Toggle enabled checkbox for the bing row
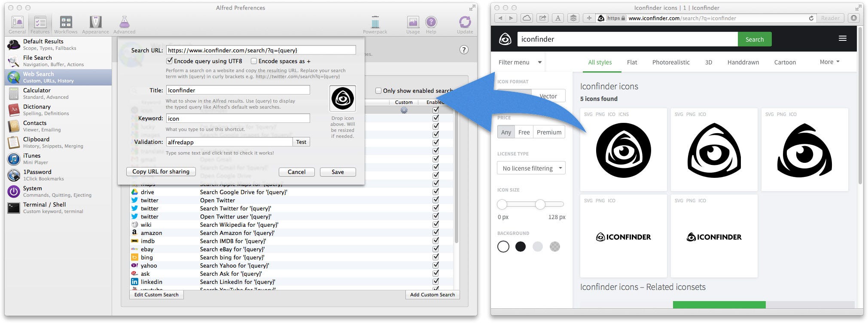 (x=436, y=257)
